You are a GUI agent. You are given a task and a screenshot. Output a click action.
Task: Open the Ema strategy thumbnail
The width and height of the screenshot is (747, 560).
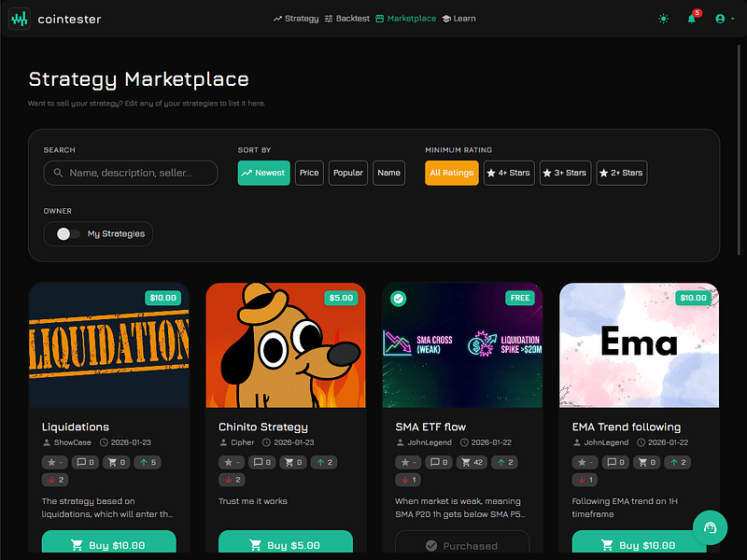640,345
